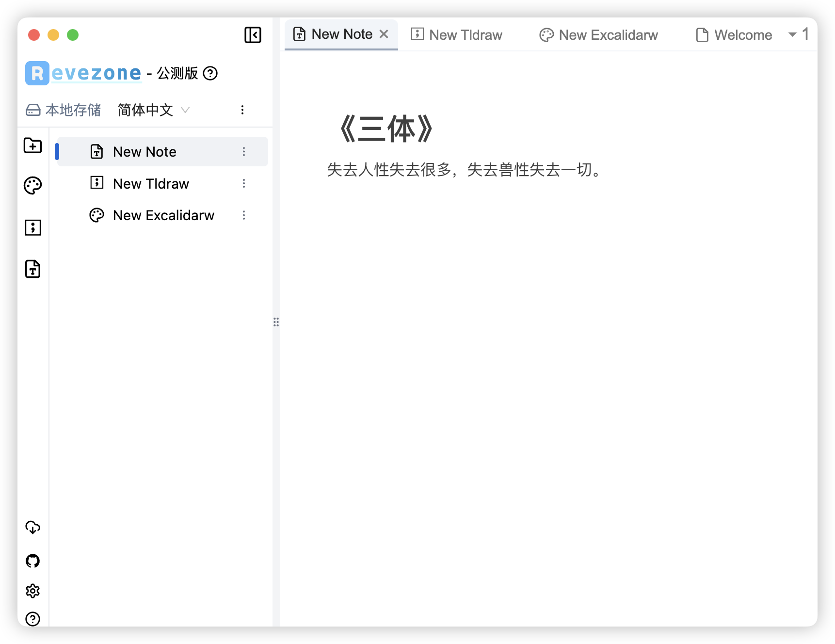
Task: Open the tab overflow dropdown near Welcome
Action: [x=791, y=34]
